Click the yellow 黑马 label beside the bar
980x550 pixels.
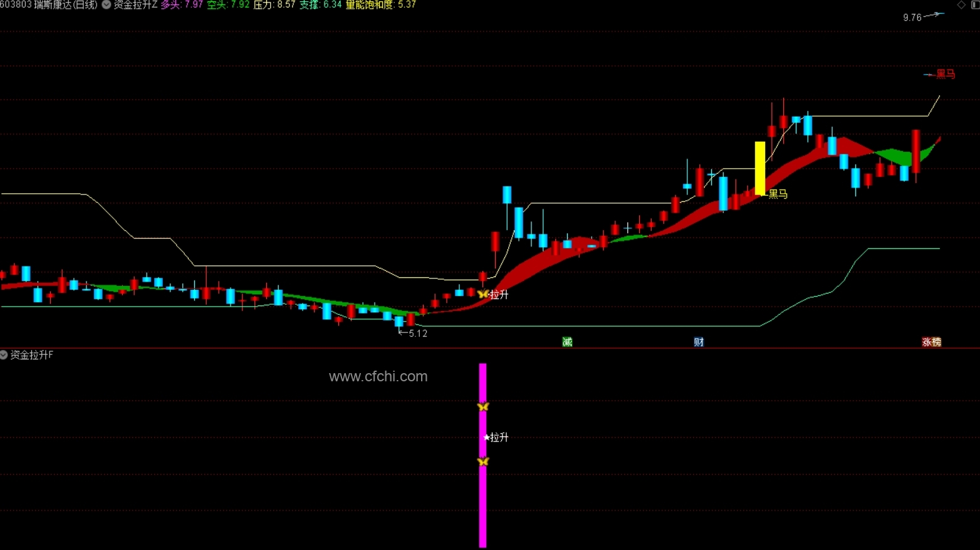(x=778, y=194)
